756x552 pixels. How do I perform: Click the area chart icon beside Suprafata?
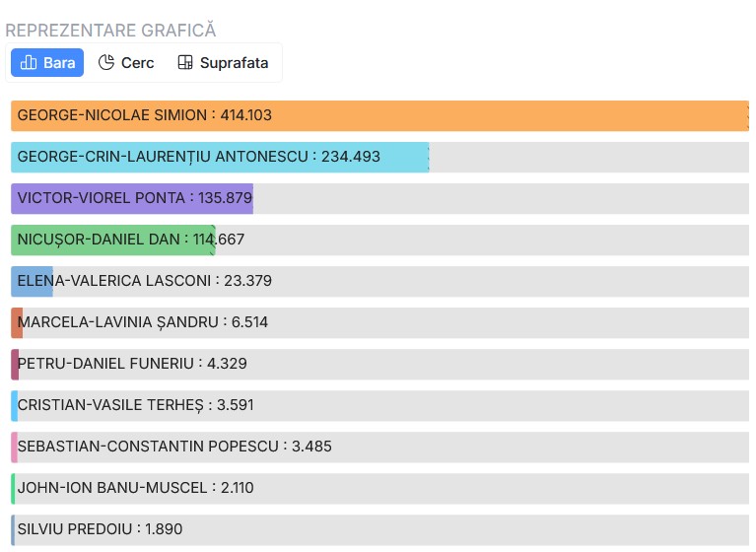coord(185,63)
